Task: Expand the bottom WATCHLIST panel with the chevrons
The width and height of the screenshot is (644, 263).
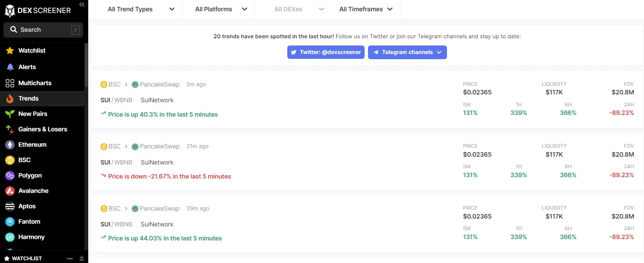Action: click(x=81, y=259)
